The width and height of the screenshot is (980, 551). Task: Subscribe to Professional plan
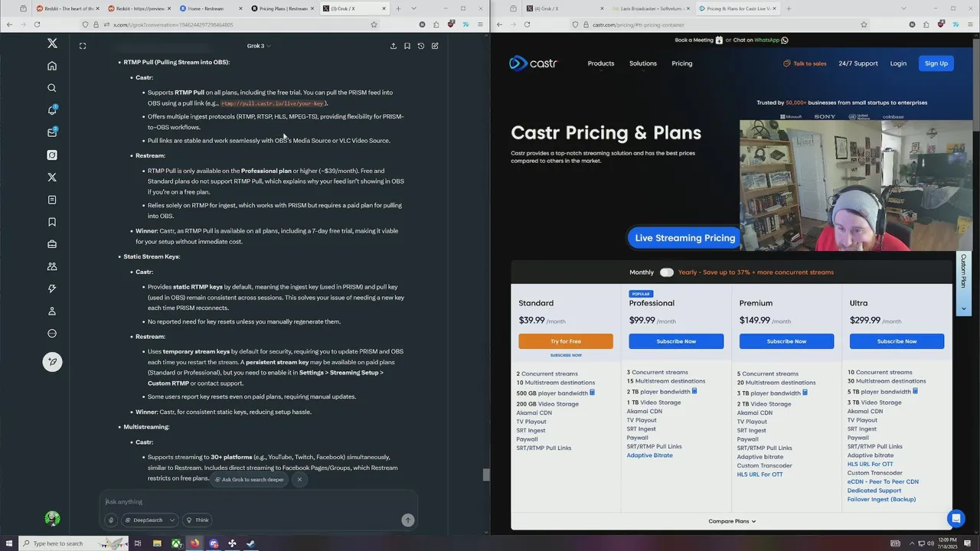676,341
